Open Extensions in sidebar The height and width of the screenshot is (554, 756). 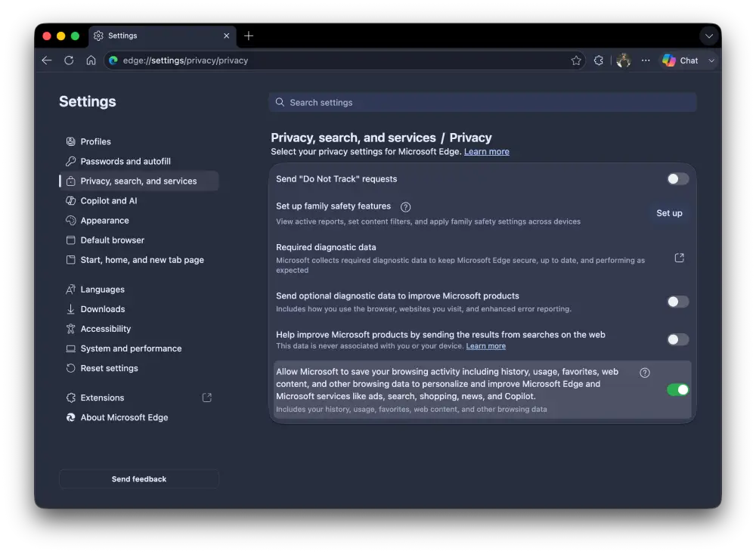(x=139, y=398)
